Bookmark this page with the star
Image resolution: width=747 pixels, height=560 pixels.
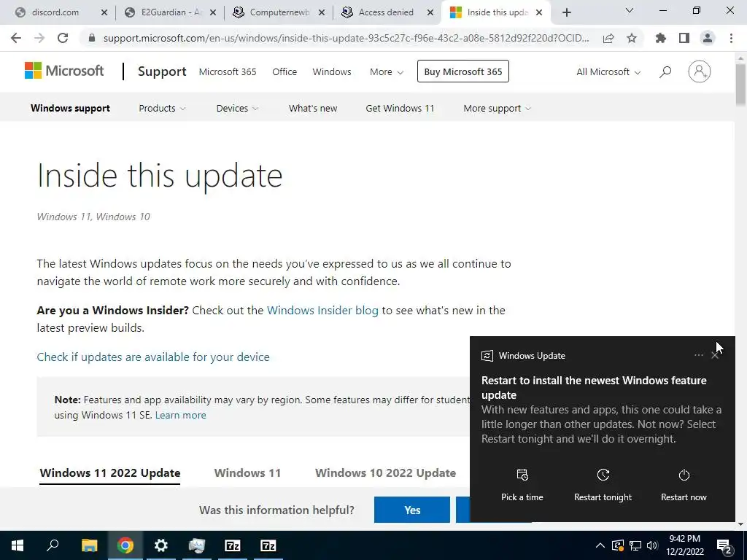click(632, 38)
